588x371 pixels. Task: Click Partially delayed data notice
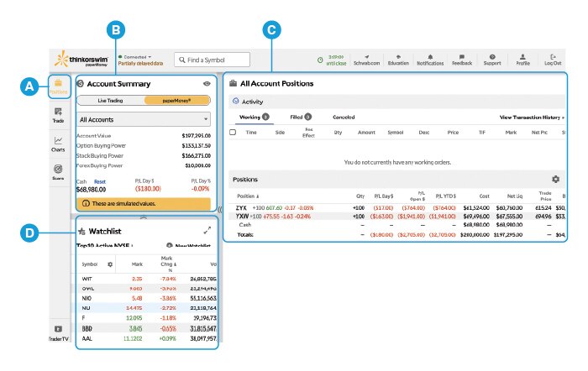pyautogui.click(x=140, y=64)
